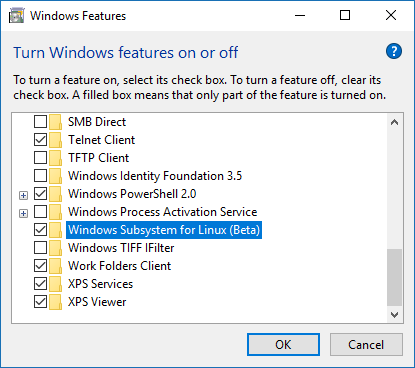Select the Windows TIFF IFilter folder icon

tap(55, 248)
